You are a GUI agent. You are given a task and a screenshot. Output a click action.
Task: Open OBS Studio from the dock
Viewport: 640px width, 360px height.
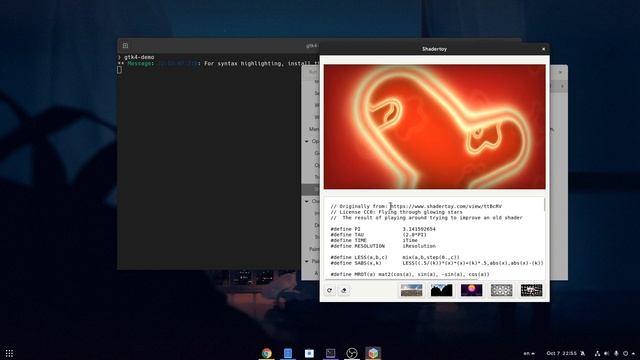click(x=351, y=353)
